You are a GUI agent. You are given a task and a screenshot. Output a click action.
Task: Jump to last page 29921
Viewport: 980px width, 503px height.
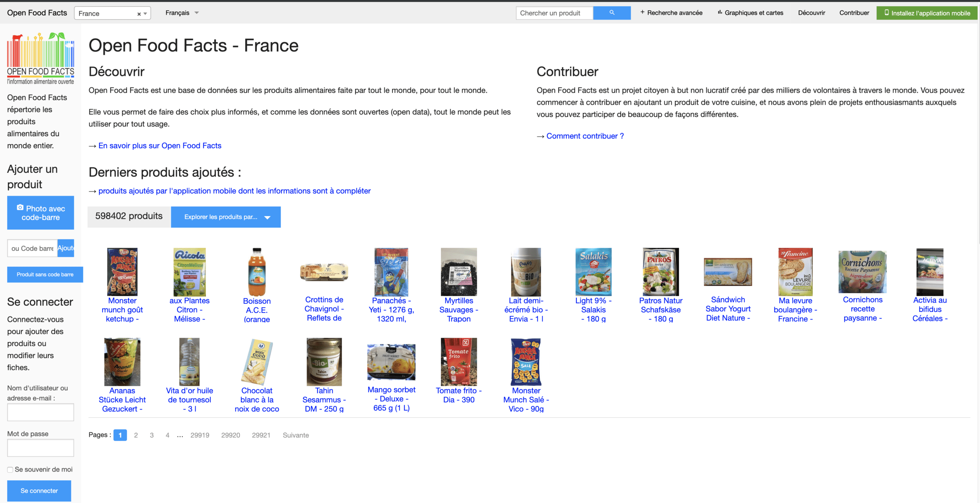tap(261, 435)
